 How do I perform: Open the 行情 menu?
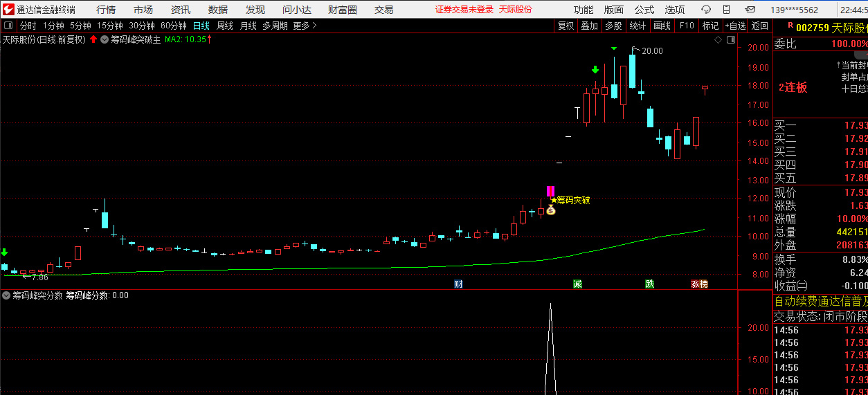(106, 10)
